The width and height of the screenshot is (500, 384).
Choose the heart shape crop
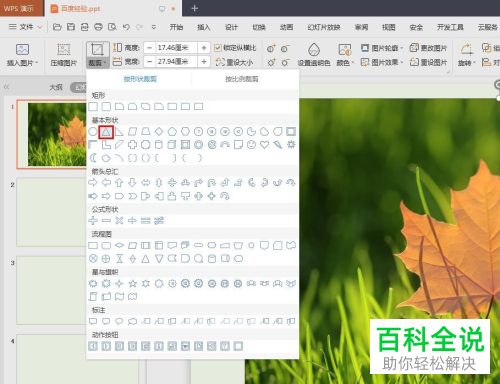264,145
